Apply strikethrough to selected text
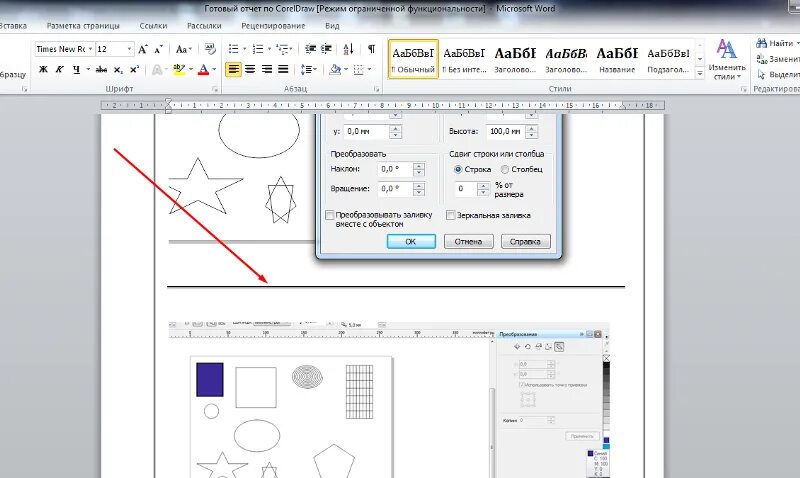This screenshot has width=800, height=478. [x=102, y=69]
